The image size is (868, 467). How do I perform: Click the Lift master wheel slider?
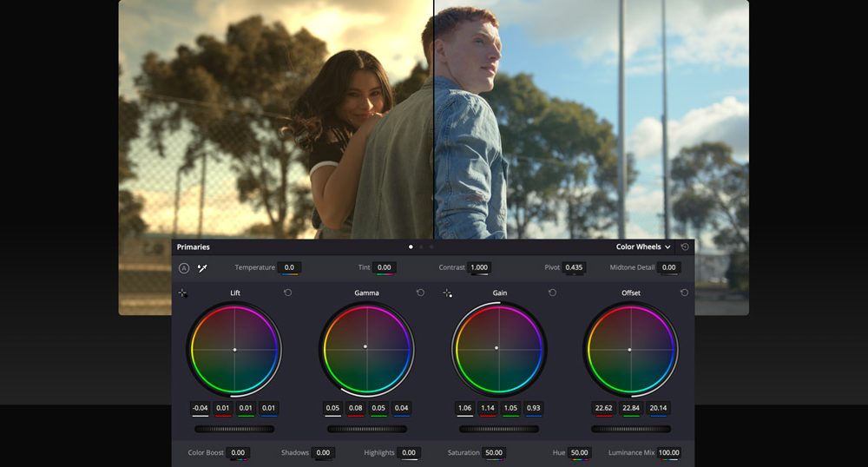click(234, 429)
